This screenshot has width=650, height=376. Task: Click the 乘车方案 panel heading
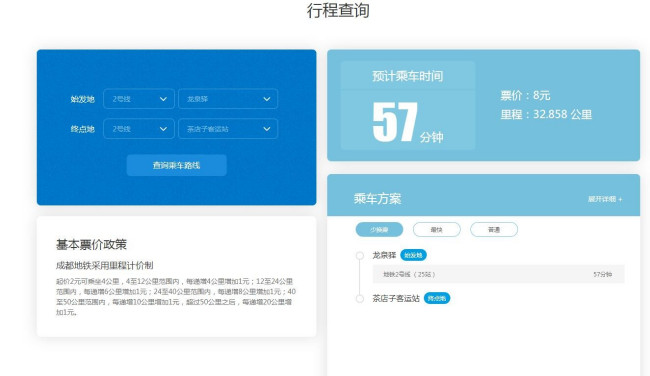[377, 199]
